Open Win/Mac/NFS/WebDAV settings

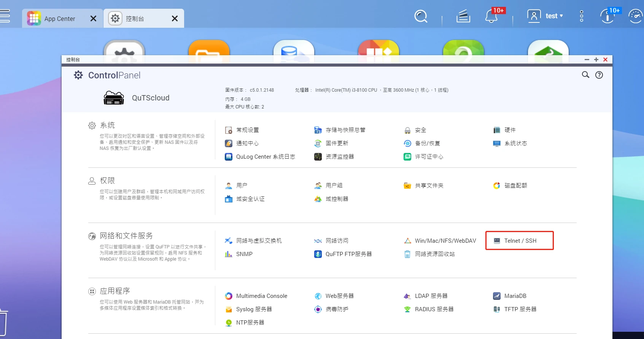click(x=440, y=241)
